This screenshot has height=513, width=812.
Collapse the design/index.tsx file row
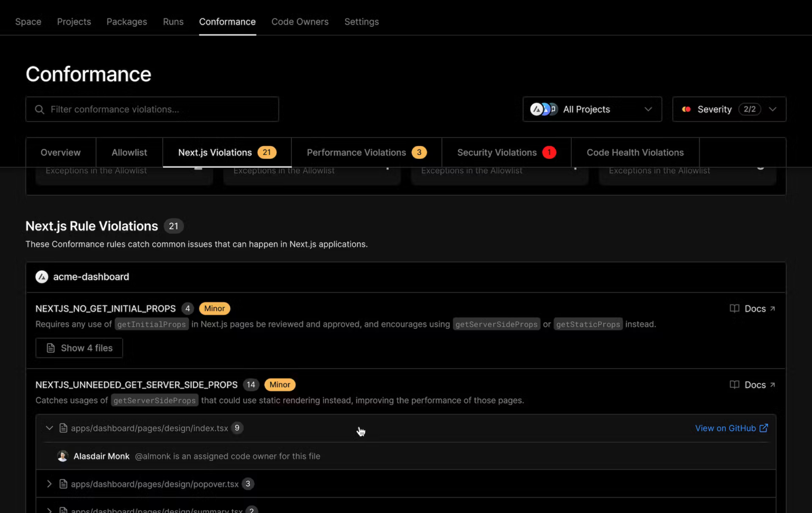click(x=49, y=428)
